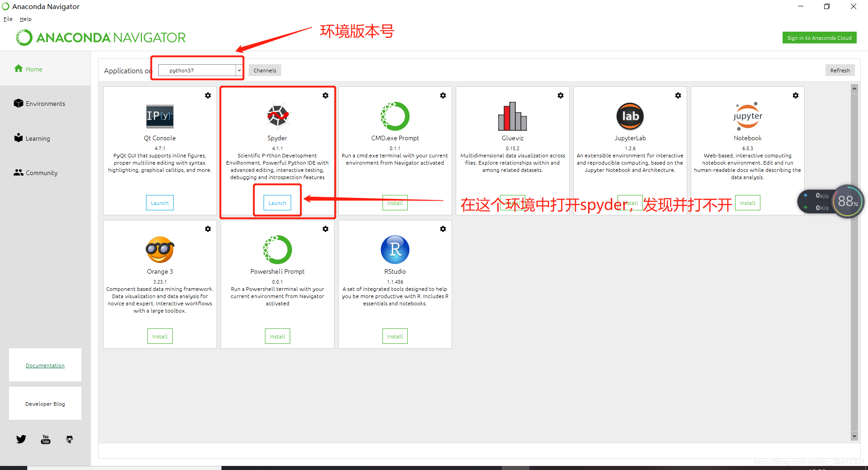This screenshot has height=470, width=868.
Task: Click the network speed widget 88% circle
Action: click(x=848, y=201)
